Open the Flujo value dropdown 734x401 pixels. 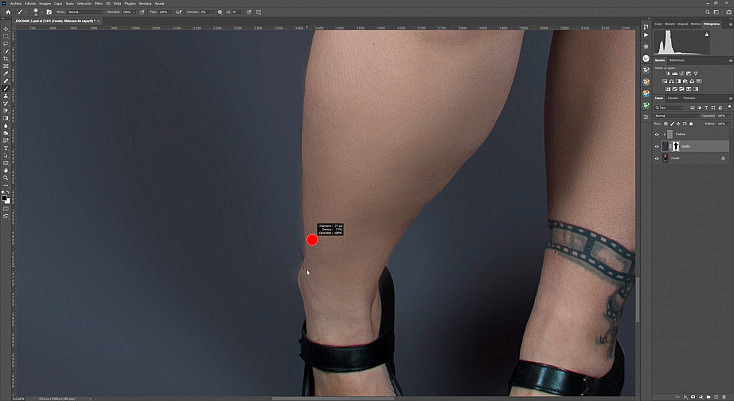click(170, 12)
